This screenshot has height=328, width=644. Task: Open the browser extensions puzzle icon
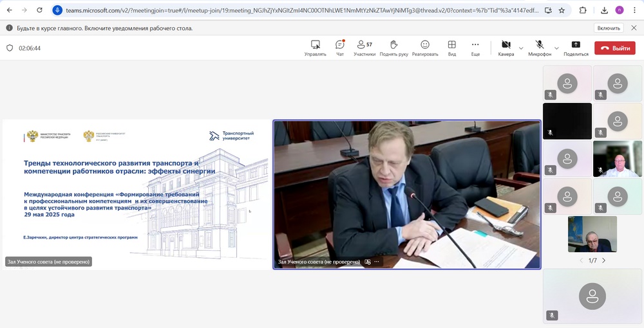582,10
